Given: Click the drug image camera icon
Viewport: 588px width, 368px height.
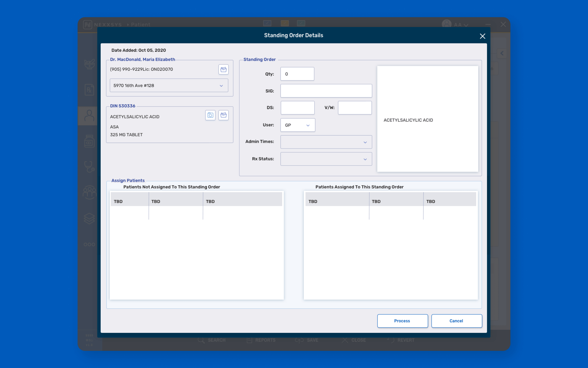Looking at the screenshot, I should [210, 115].
